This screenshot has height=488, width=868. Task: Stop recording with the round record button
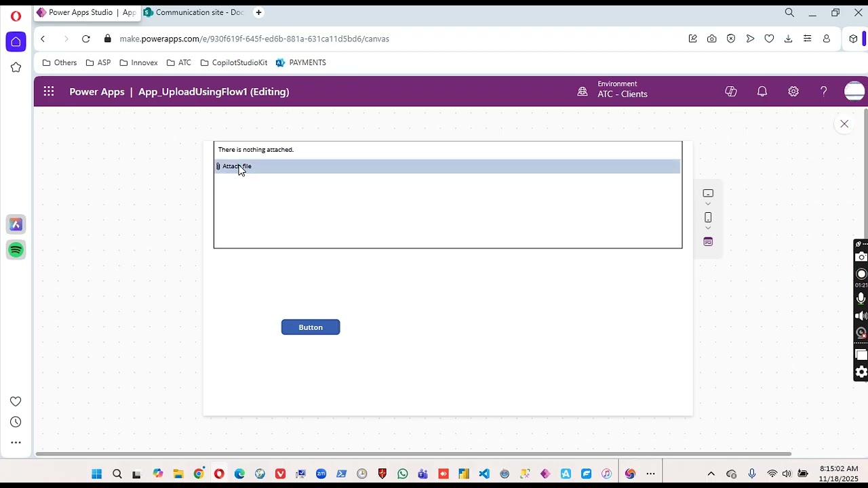pyautogui.click(x=861, y=274)
